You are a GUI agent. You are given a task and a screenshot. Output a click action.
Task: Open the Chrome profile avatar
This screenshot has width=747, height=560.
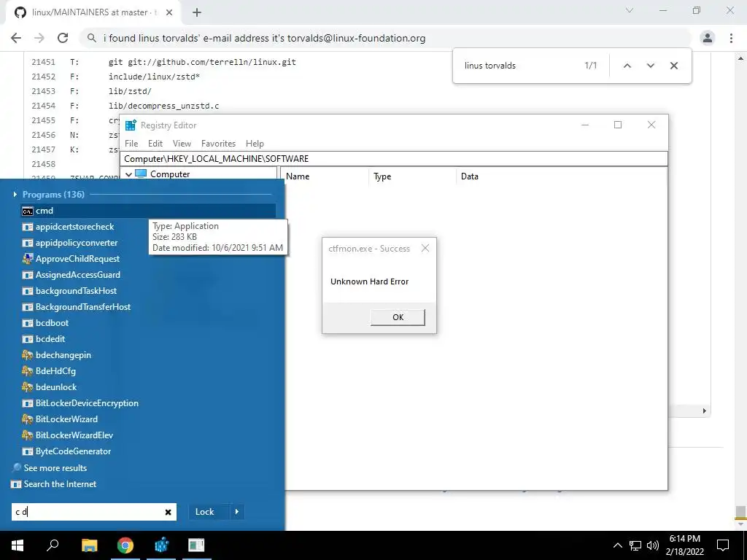point(708,38)
